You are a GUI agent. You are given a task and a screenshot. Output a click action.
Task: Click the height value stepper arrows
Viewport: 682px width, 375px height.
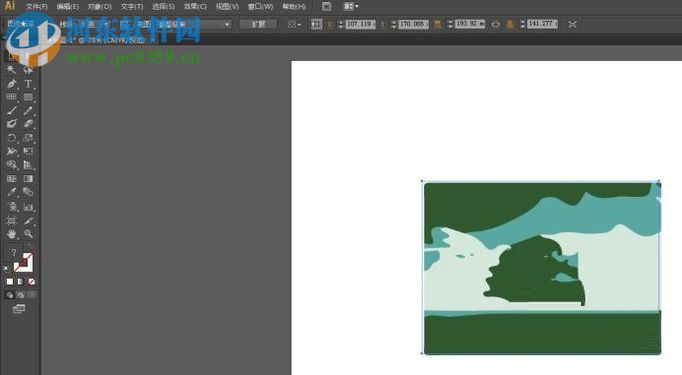tap(522, 24)
